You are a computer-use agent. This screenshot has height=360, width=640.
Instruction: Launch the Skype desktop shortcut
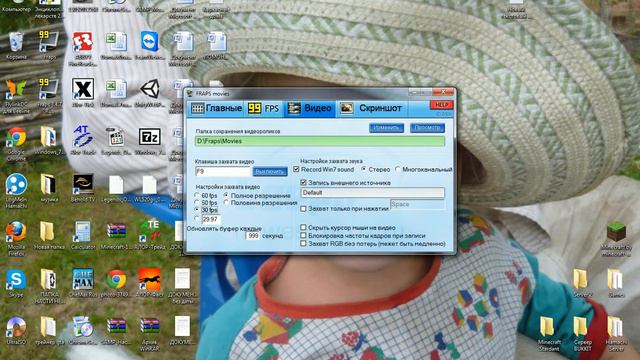16,281
